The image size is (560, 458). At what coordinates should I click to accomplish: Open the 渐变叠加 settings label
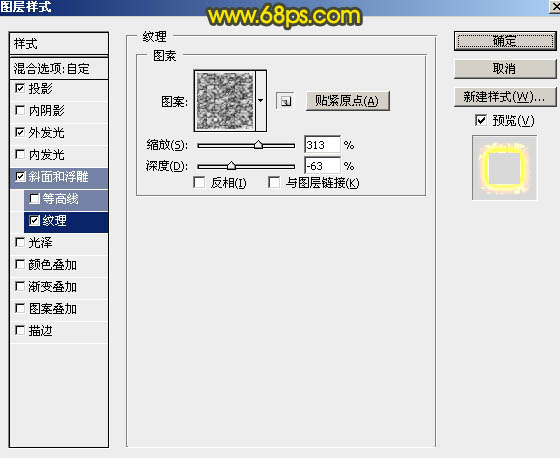click(52, 287)
